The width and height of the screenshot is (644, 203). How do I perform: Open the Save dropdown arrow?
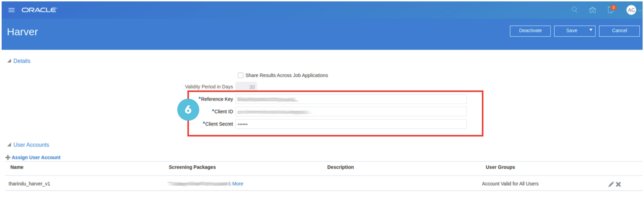click(x=591, y=30)
